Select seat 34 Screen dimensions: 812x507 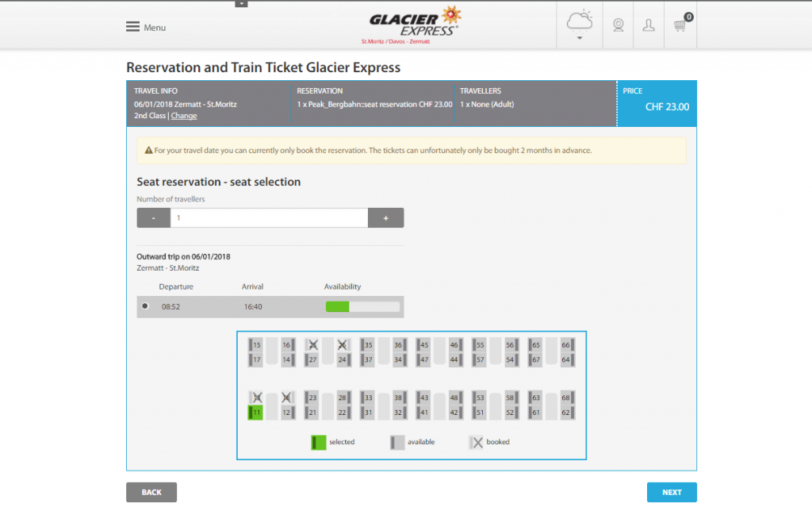coord(400,359)
